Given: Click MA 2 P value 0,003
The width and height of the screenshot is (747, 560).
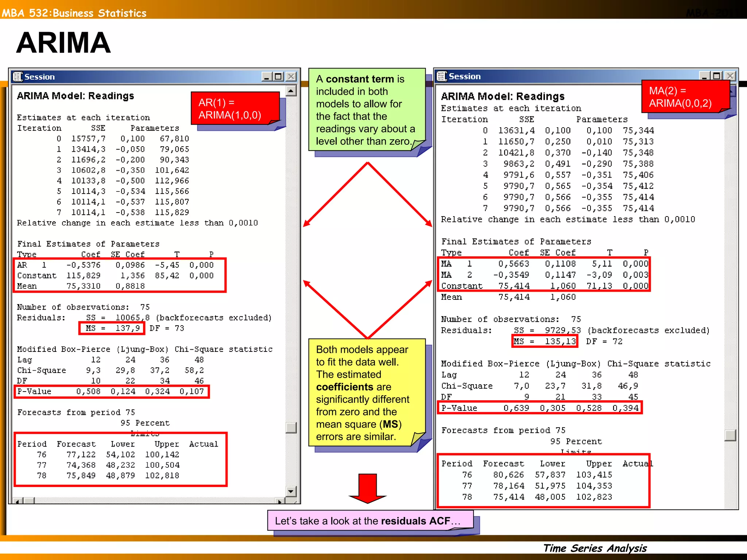Looking at the screenshot, I should coord(635,275).
